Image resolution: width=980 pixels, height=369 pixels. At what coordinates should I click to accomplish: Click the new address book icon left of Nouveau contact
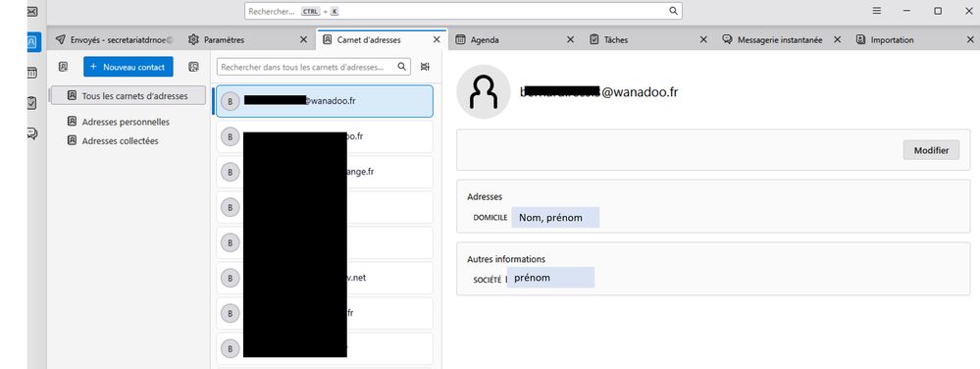63,67
